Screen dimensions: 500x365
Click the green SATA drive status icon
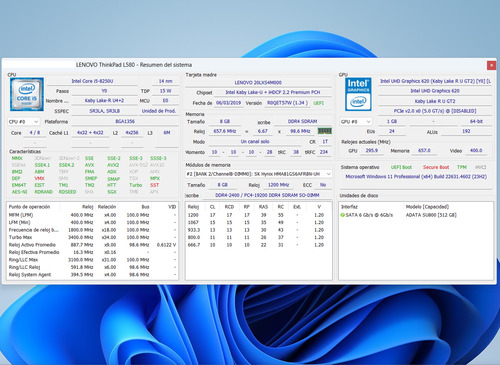tap(343, 215)
